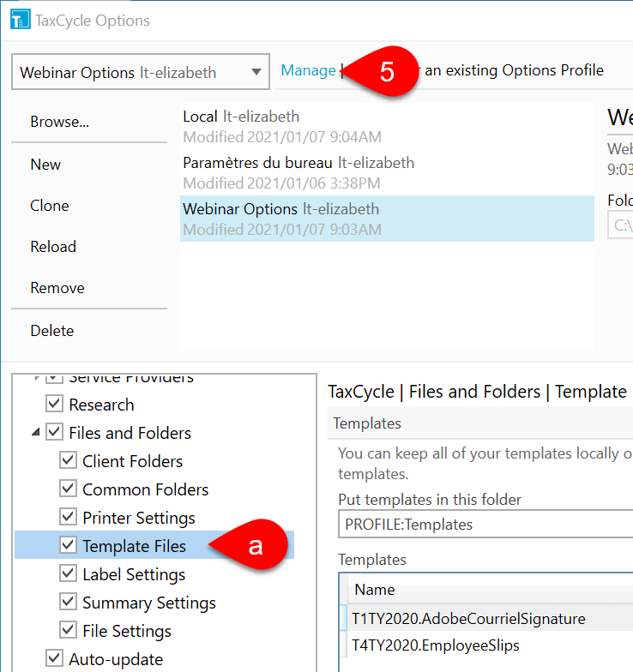This screenshot has width=633, height=672.
Task: Open Common Folders settings
Action: click(146, 489)
